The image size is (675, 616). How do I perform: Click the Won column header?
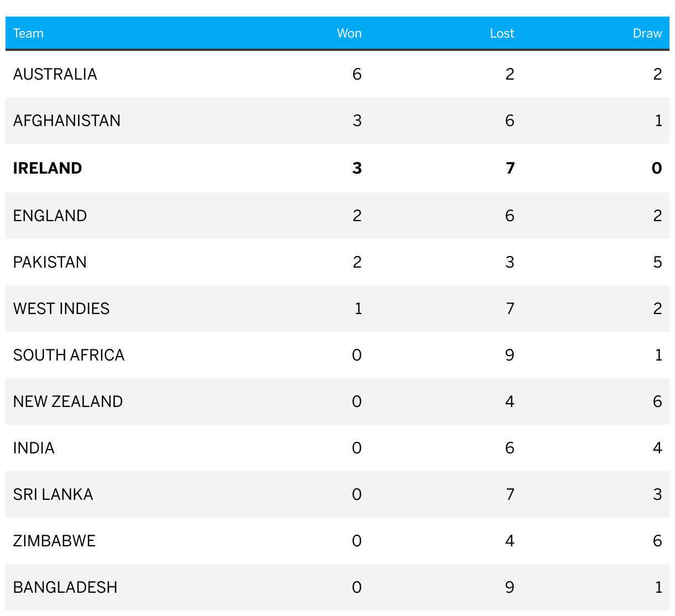349,33
